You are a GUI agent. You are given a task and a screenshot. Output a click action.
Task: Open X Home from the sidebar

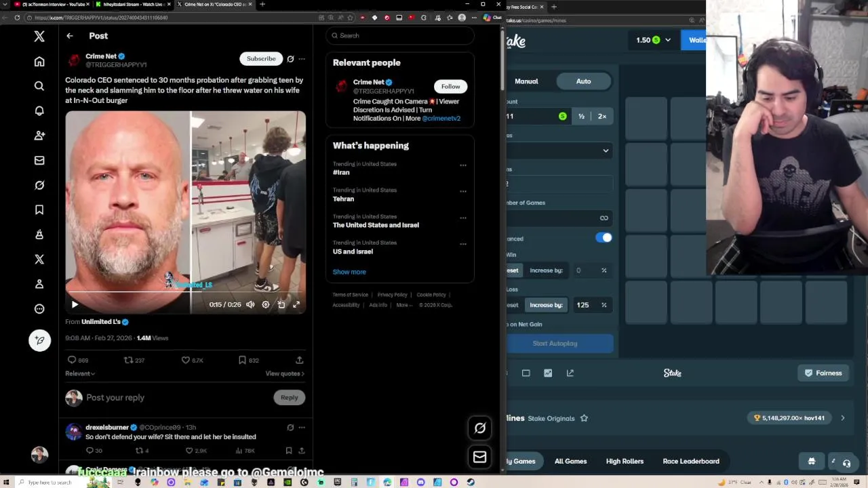coord(39,62)
